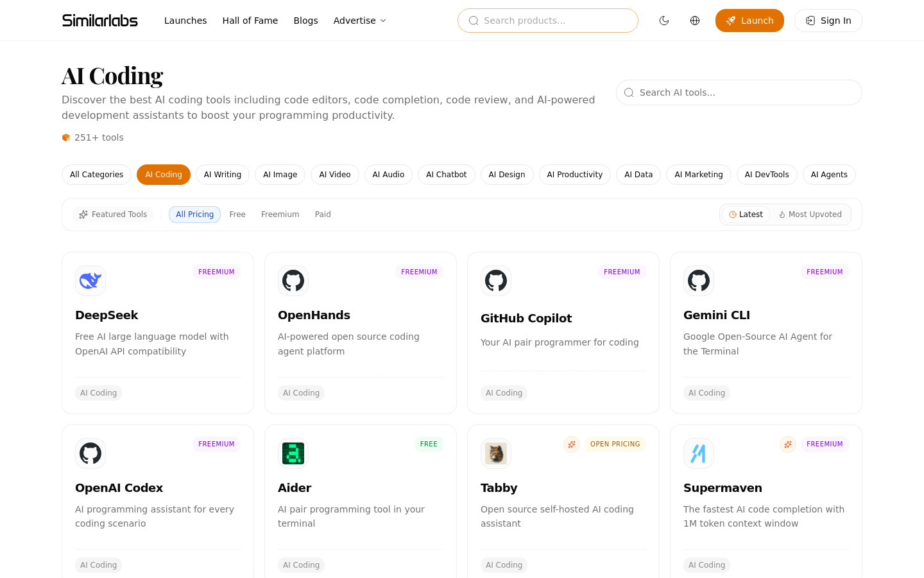Click the DeepSeek whale logo
This screenshot has height=578, width=924.
[90, 281]
